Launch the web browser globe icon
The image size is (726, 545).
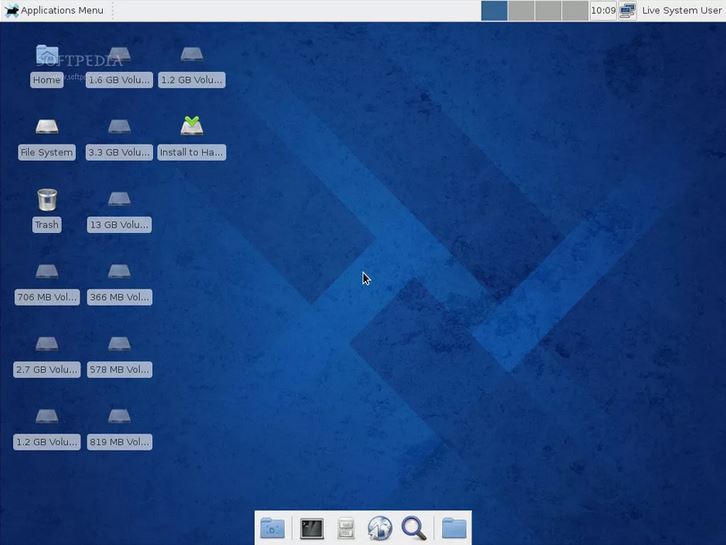[x=379, y=528]
